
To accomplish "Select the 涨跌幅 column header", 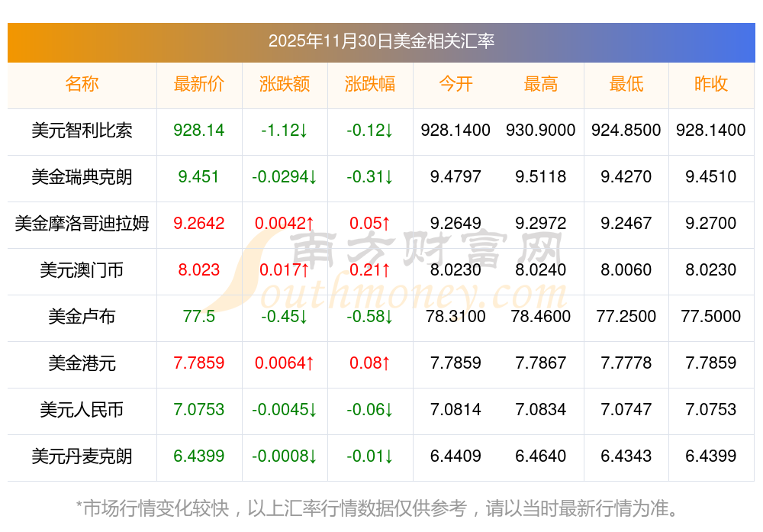I will tap(370, 84).
